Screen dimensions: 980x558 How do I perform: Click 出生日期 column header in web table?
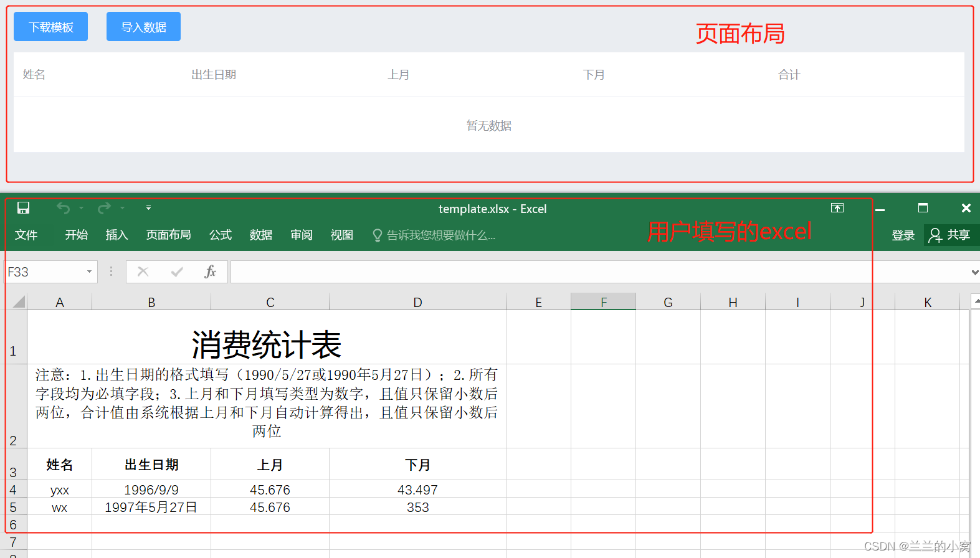214,75
